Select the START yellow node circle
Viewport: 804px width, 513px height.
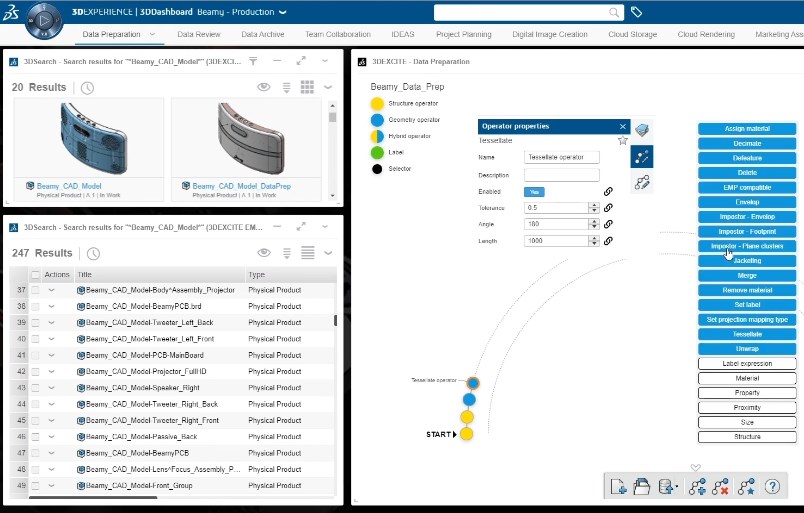pos(467,434)
